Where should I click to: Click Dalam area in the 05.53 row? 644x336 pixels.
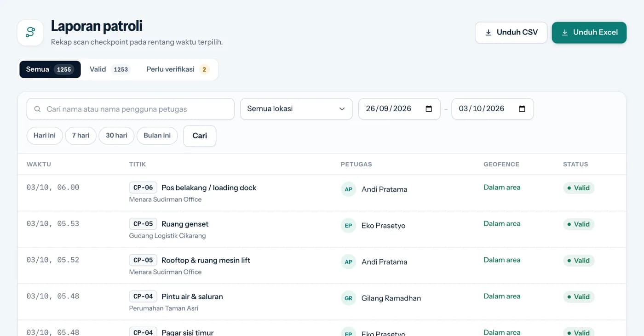[502, 224]
